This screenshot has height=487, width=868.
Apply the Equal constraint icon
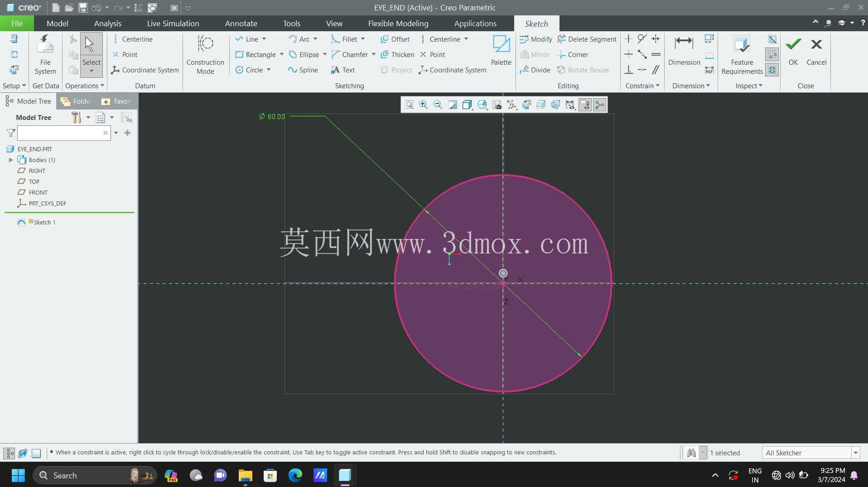click(x=656, y=54)
